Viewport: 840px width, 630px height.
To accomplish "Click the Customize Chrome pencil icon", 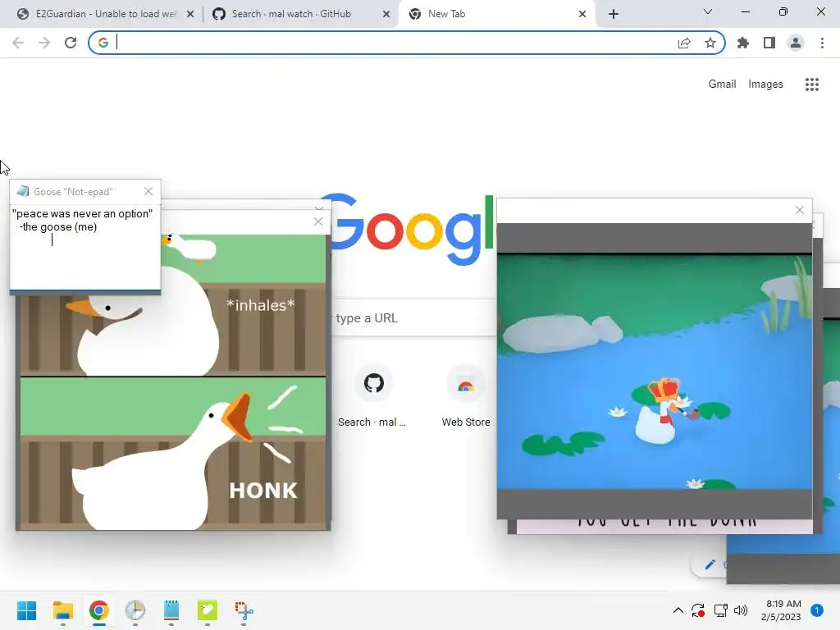I will pyautogui.click(x=710, y=564).
